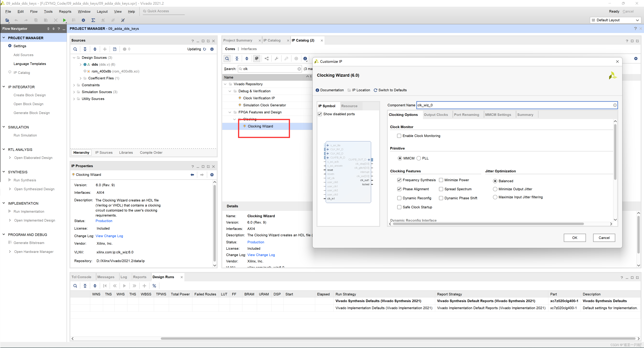Expand the dds design source node
644x348 pixels.
(80, 64)
